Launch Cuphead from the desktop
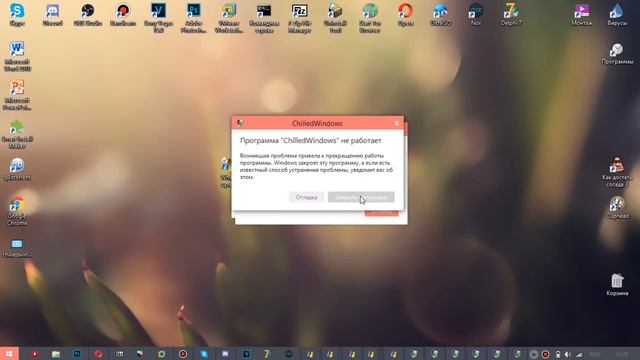The width and height of the screenshot is (640, 360). pyautogui.click(x=617, y=207)
